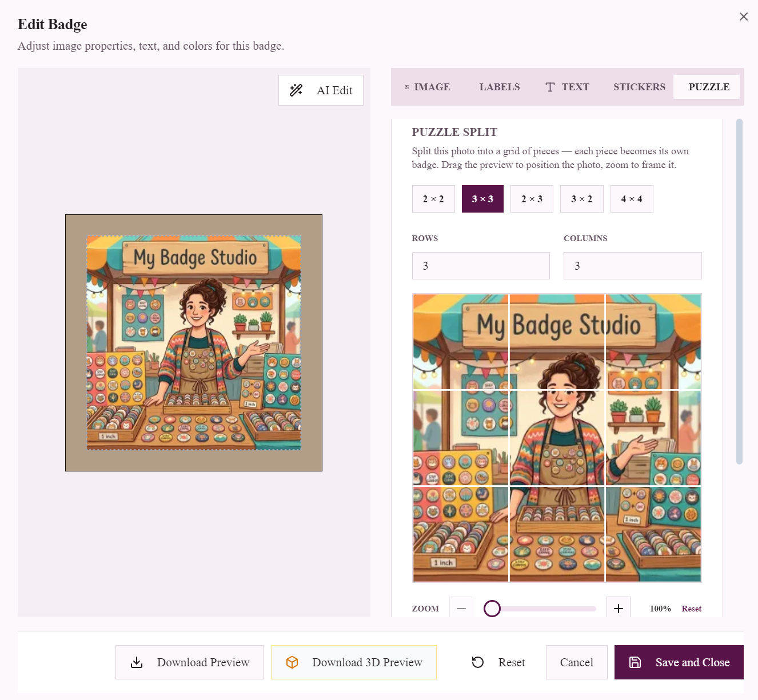Click the Rows input field
The height and width of the screenshot is (700, 758).
pyautogui.click(x=481, y=266)
